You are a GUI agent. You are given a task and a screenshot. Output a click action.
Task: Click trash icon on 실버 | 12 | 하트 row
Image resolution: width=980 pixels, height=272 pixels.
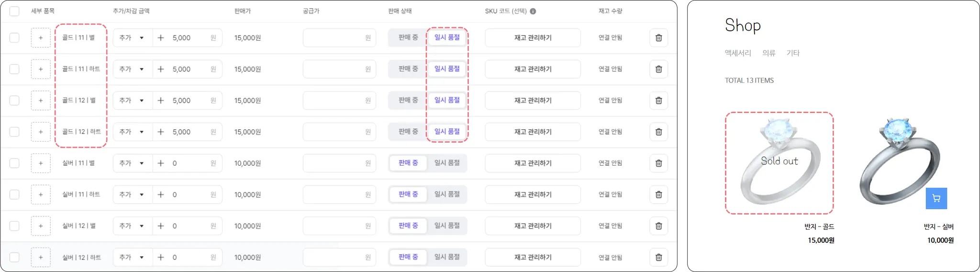658,257
